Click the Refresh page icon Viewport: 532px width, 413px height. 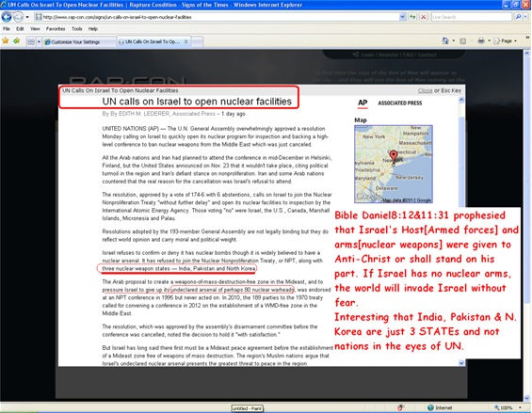tap(412, 17)
